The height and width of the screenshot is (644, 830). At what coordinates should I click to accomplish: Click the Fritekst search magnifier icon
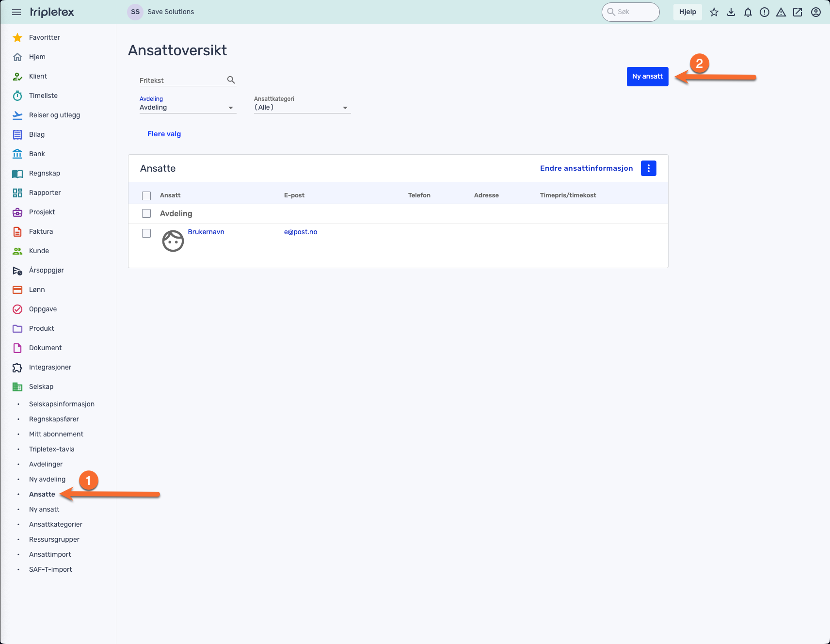click(231, 80)
